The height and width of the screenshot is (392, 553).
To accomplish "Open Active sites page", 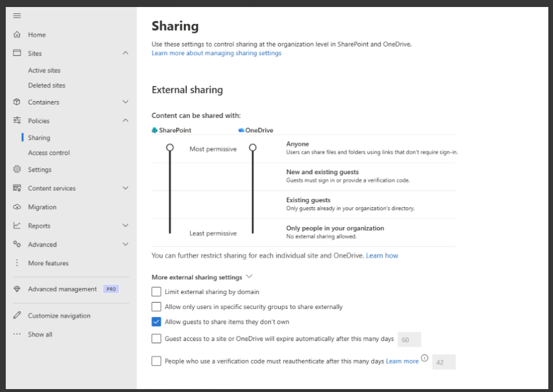I will [44, 70].
